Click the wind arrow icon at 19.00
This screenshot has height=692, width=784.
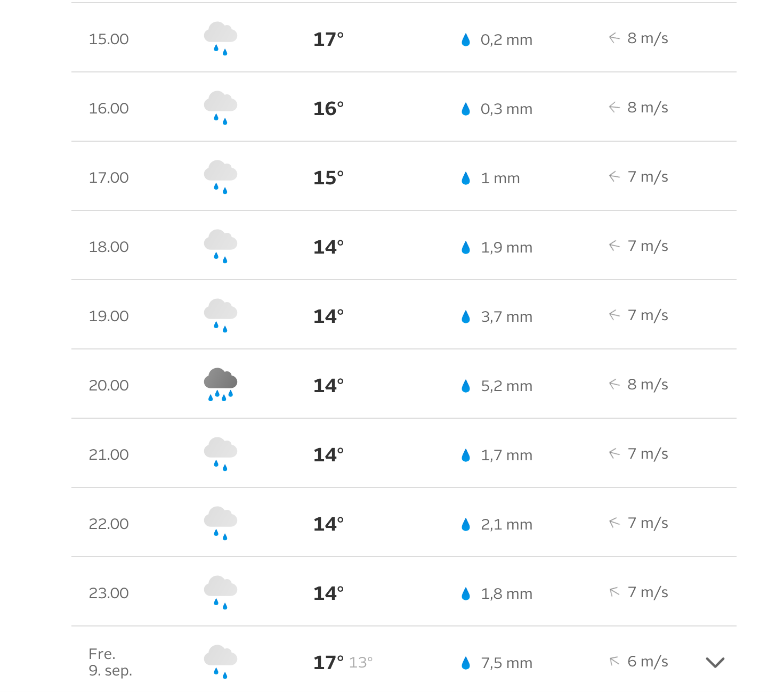pyautogui.click(x=615, y=315)
